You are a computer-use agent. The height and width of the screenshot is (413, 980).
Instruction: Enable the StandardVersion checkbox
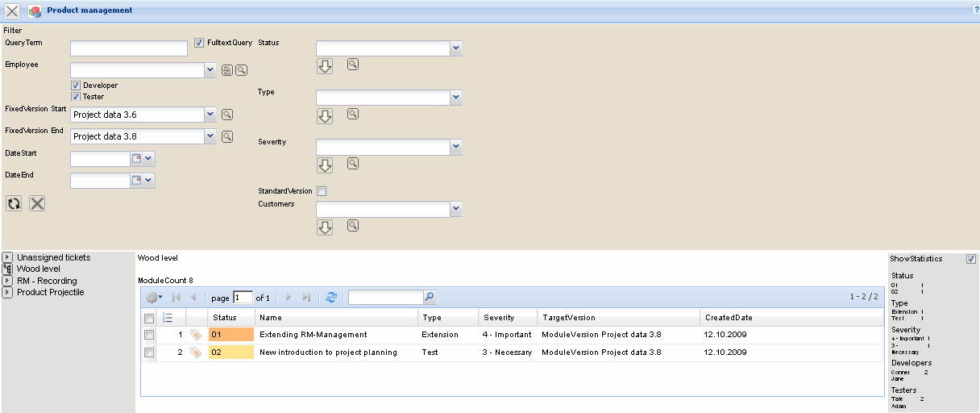pos(322,191)
